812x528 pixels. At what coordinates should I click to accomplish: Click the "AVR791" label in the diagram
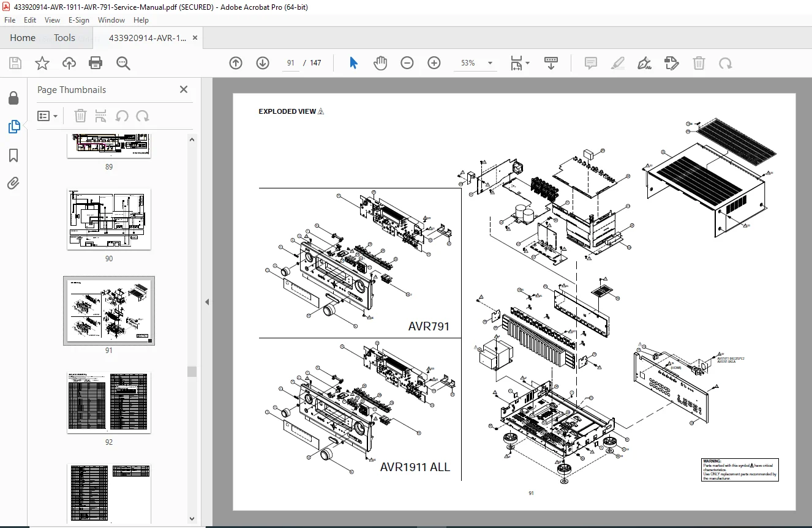pos(429,327)
